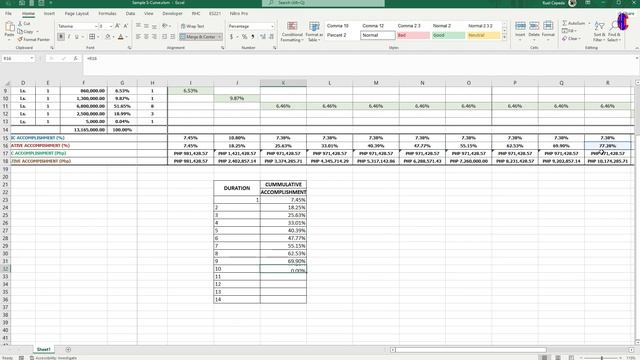
Task: Apply the Bad cell style
Action: [x=413, y=36]
